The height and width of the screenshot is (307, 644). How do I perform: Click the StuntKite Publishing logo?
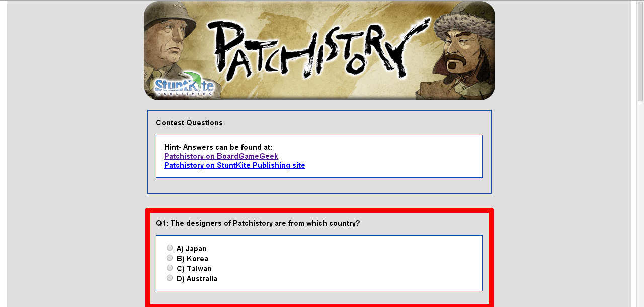coord(184,85)
